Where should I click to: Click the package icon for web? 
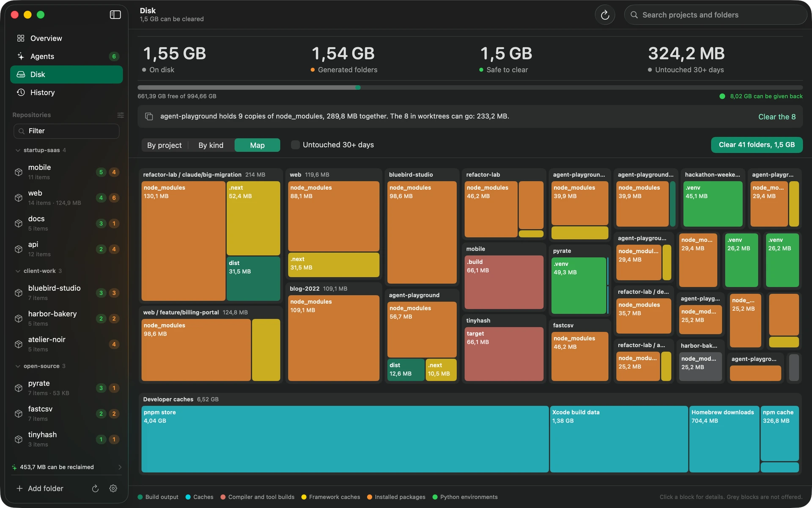[19, 198]
